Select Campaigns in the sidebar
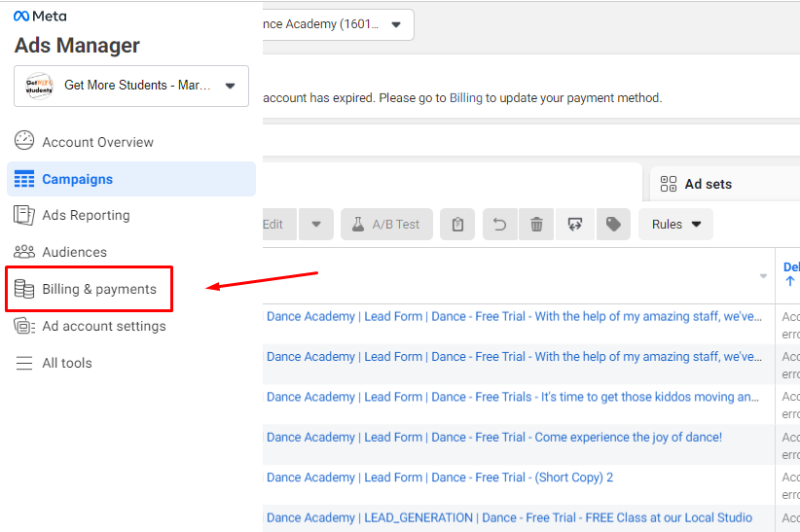Image resolution: width=800 pixels, height=532 pixels. [131, 179]
